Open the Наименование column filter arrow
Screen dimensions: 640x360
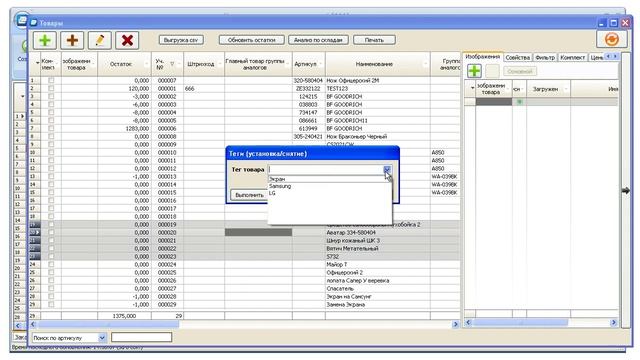click(425, 64)
